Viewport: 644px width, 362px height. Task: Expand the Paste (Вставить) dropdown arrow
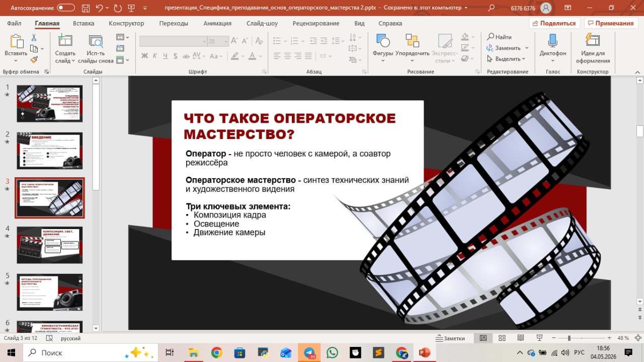16,61
